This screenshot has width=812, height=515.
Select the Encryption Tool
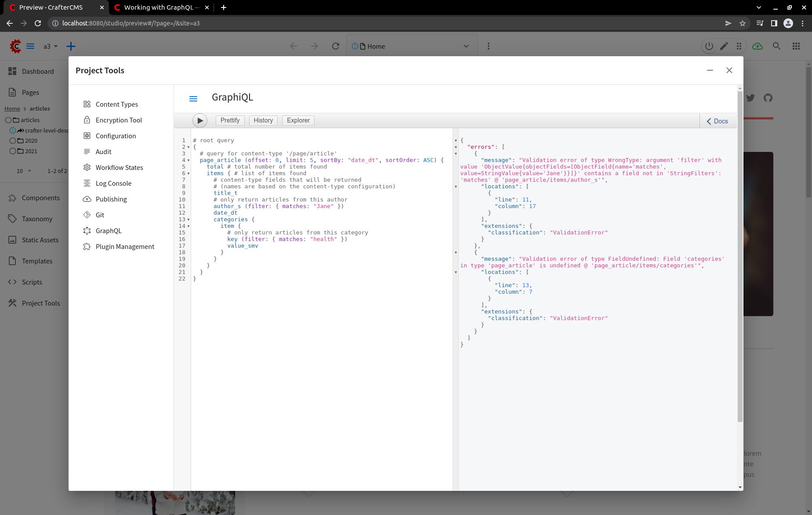pos(119,120)
